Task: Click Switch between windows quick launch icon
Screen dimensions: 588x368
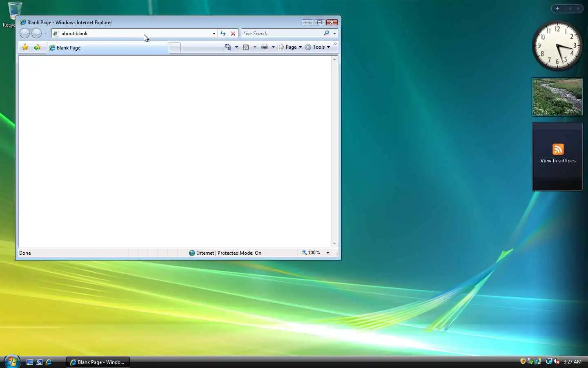Action: [39, 362]
